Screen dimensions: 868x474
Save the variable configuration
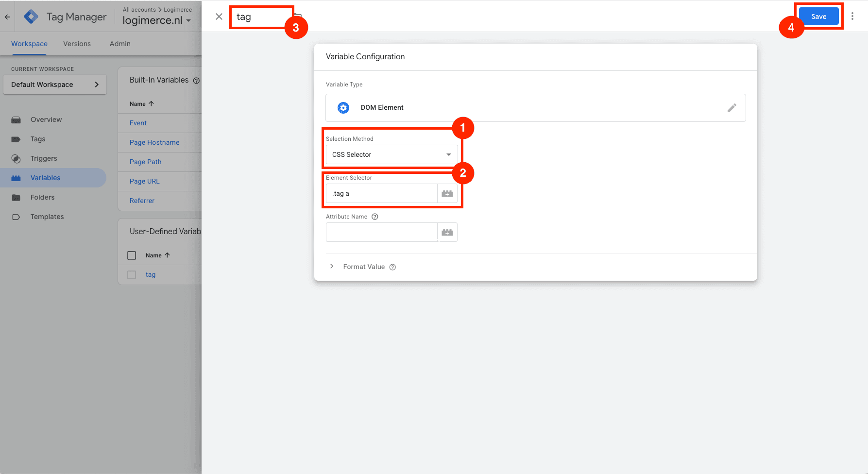tap(818, 16)
